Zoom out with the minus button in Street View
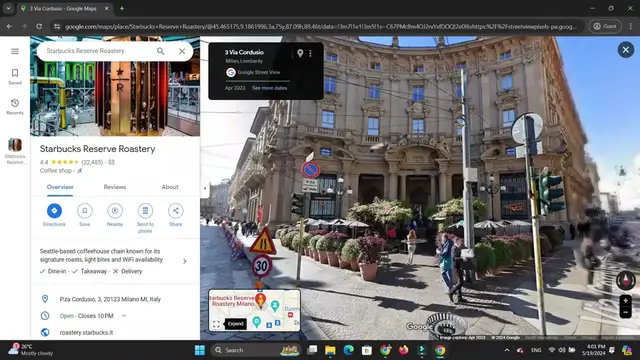Image resolution: width=640 pixels, height=360 pixels. (625, 313)
